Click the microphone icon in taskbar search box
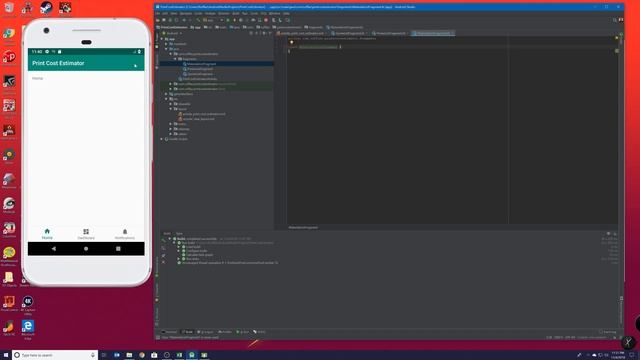The height and width of the screenshot is (360, 640). pos(93,355)
